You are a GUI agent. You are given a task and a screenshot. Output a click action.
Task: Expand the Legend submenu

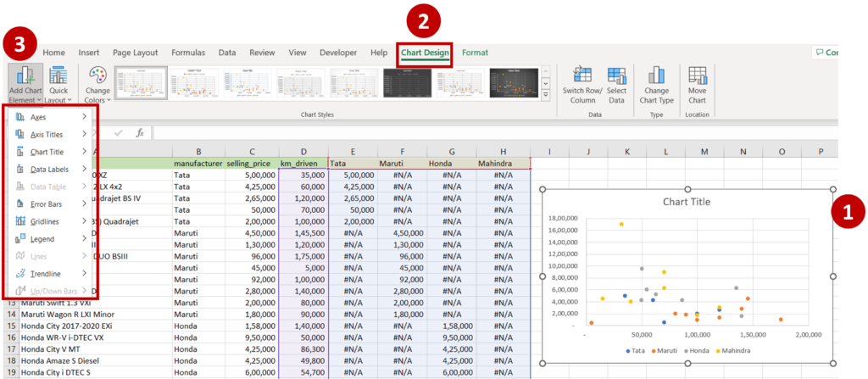point(51,239)
